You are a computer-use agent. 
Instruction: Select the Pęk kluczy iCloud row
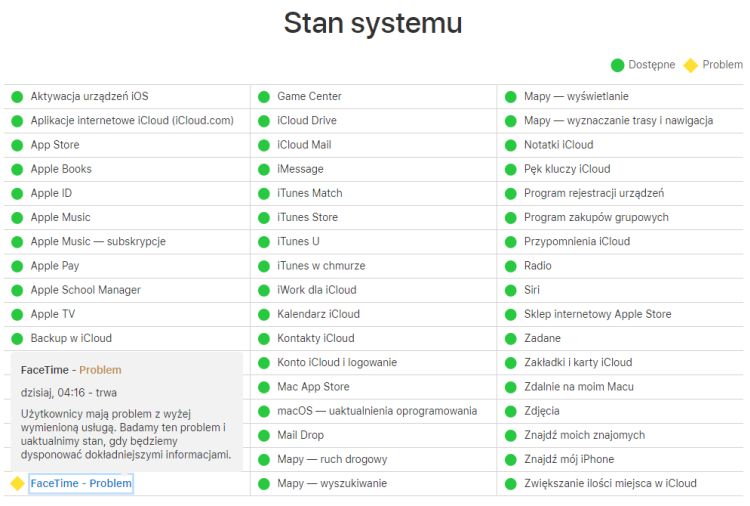pos(566,169)
